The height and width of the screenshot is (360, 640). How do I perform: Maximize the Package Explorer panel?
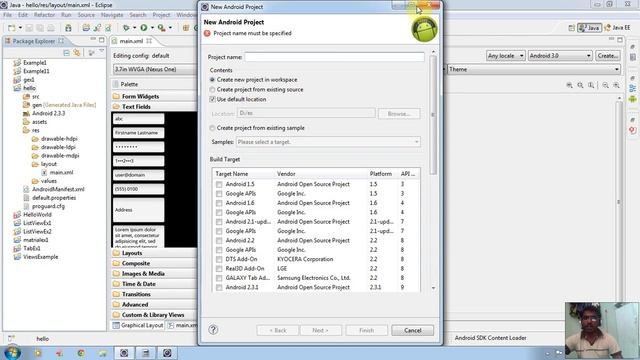click(102, 40)
